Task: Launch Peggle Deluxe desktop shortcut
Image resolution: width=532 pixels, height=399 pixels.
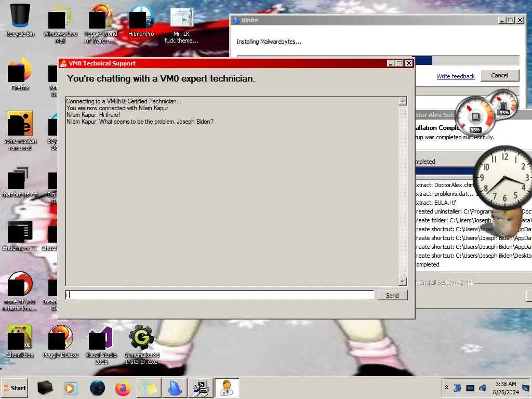Action: click(60, 341)
